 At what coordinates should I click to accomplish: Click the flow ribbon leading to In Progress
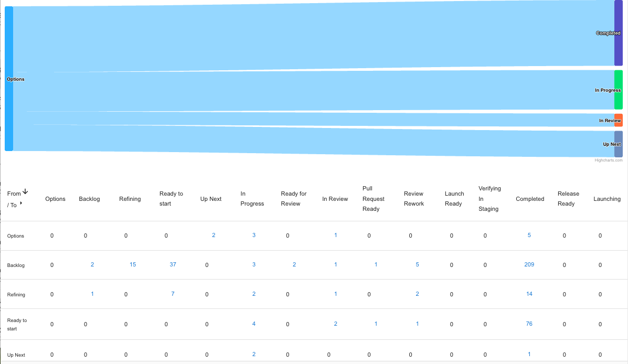315,89
